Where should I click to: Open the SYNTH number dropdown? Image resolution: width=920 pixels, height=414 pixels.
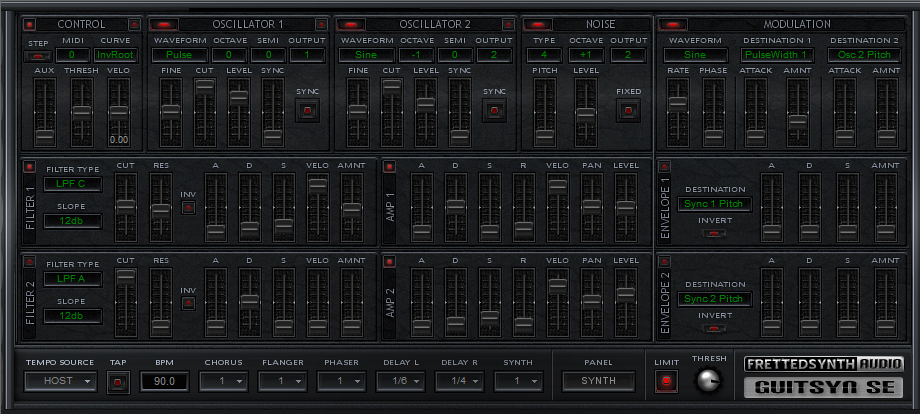(519, 381)
